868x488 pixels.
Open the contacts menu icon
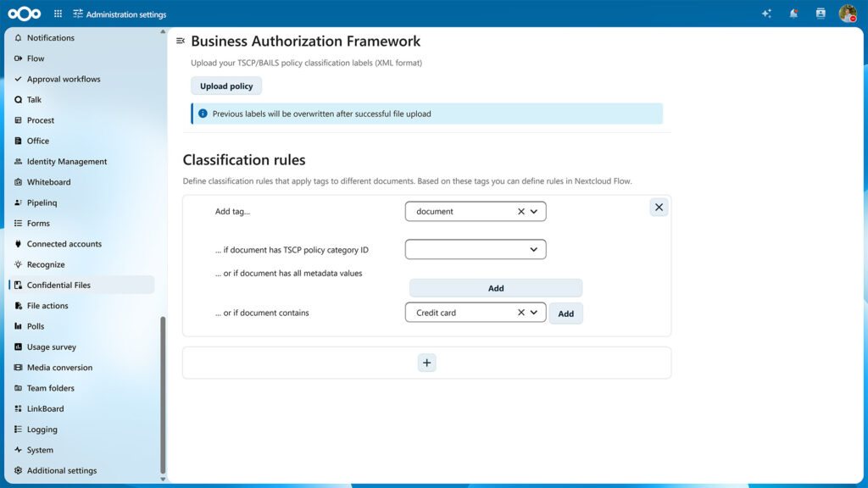tap(821, 14)
